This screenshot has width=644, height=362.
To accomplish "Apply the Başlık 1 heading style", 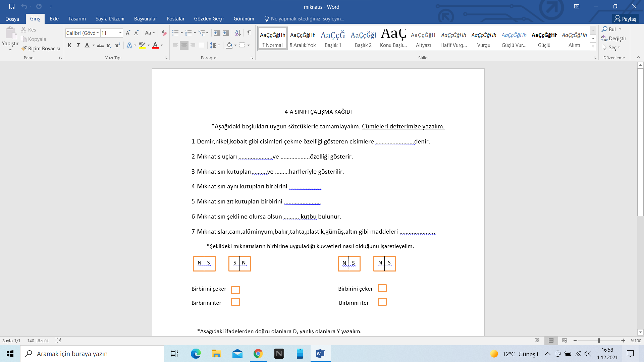I will pyautogui.click(x=333, y=39).
